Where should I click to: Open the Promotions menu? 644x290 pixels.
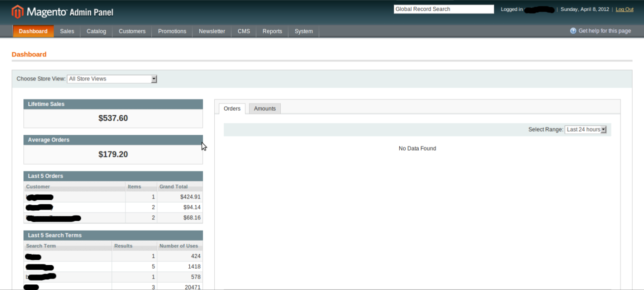pos(172,31)
